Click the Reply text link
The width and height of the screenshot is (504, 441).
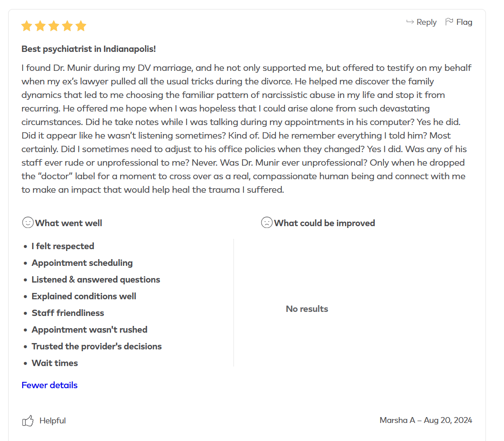[426, 22]
